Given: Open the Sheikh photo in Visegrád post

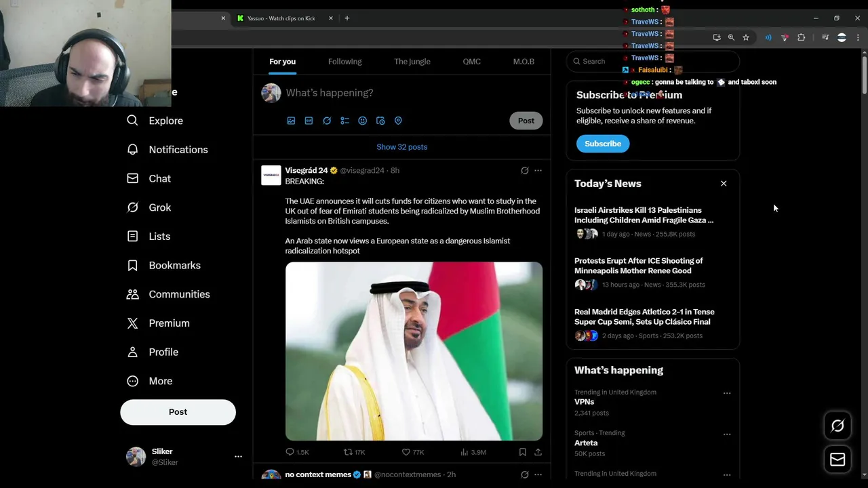Looking at the screenshot, I should [414, 351].
